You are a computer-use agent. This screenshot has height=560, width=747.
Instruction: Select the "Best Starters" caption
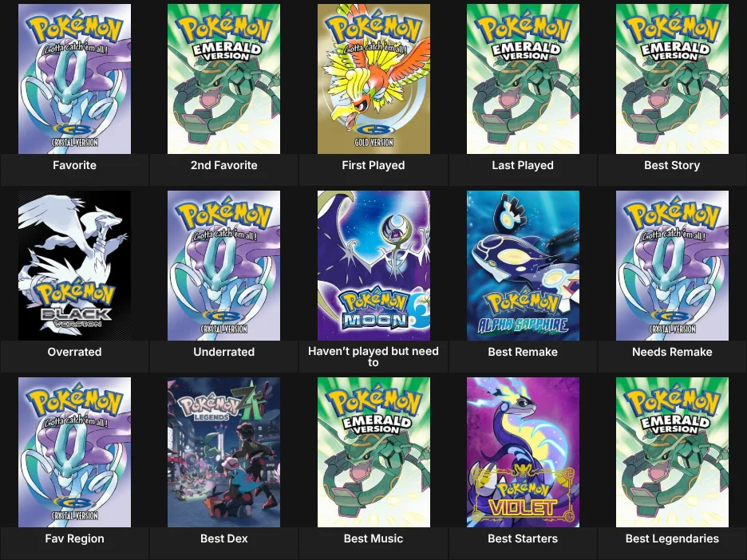tap(523, 538)
